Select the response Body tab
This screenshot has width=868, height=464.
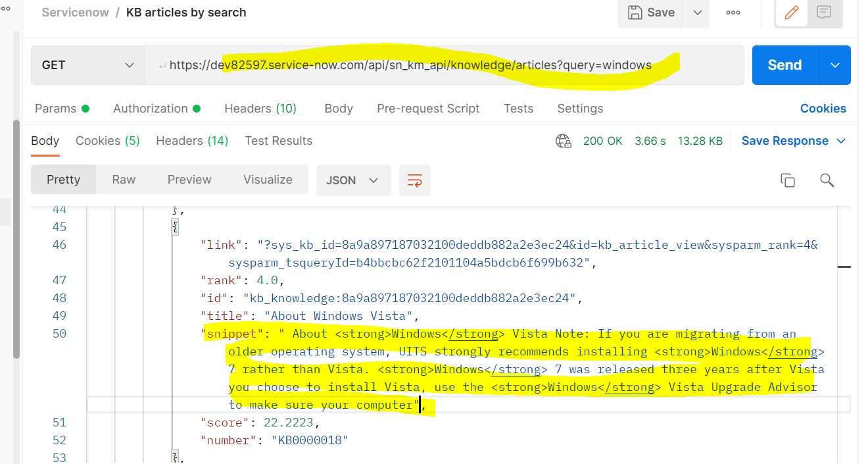pyautogui.click(x=45, y=141)
